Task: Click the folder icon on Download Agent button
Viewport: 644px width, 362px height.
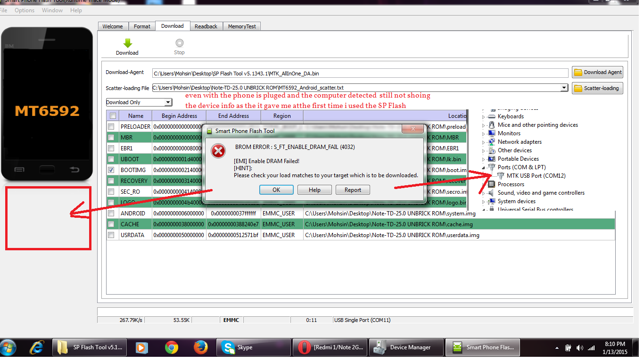Action: pyautogui.click(x=578, y=72)
